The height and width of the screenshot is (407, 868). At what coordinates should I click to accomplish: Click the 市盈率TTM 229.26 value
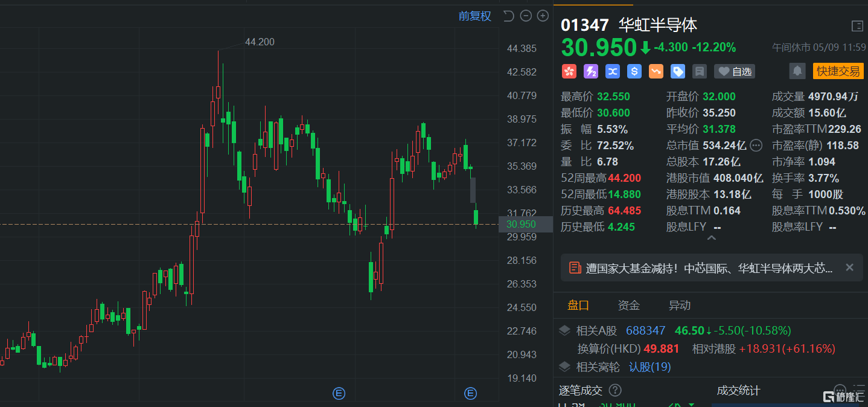point(844,129)
